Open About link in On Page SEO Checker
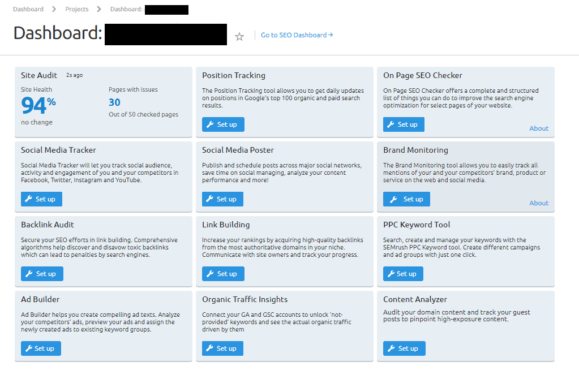The width and height of the screenshot is (579, 392). pyautogui.click(x=539, y=128)
